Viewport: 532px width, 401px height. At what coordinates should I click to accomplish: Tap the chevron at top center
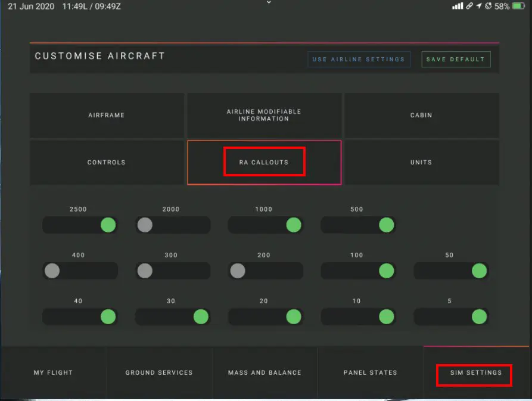pos(269,2)
